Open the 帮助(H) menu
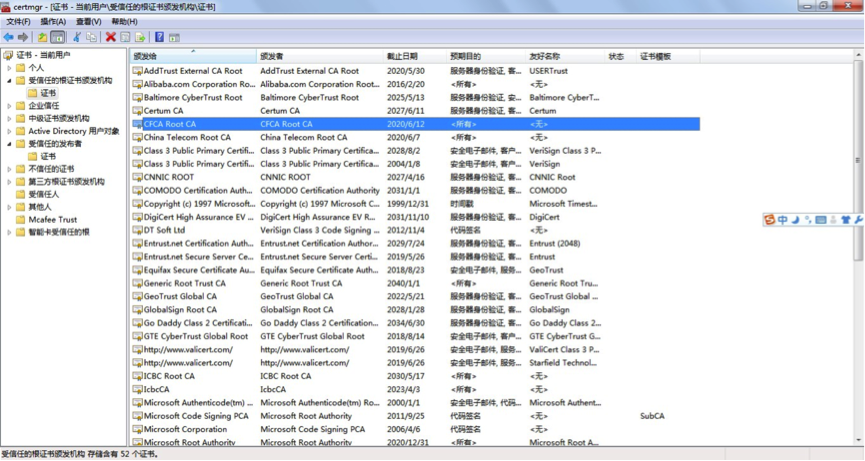Image resolution: width=865 pixels, height=461 pixels. [124, 22]
